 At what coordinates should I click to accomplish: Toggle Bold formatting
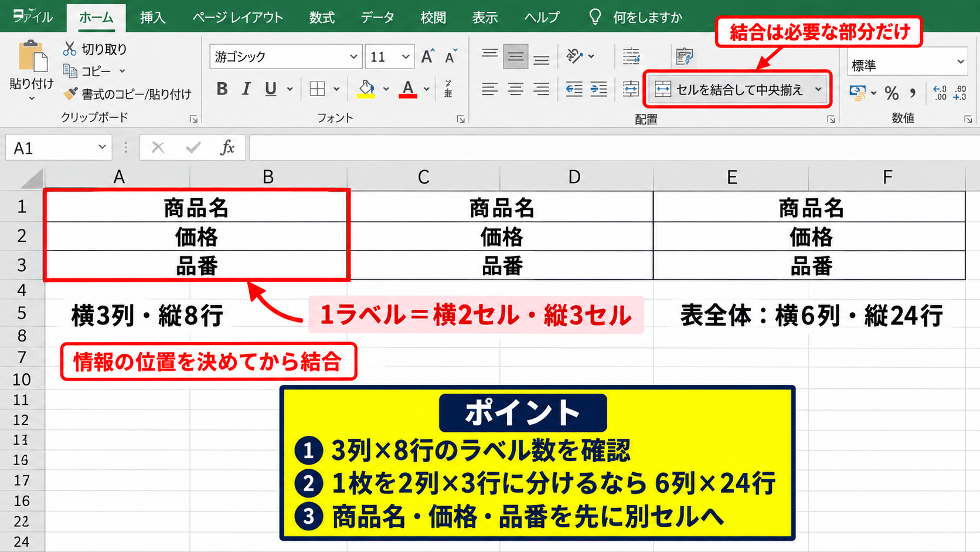pos(222,89)
